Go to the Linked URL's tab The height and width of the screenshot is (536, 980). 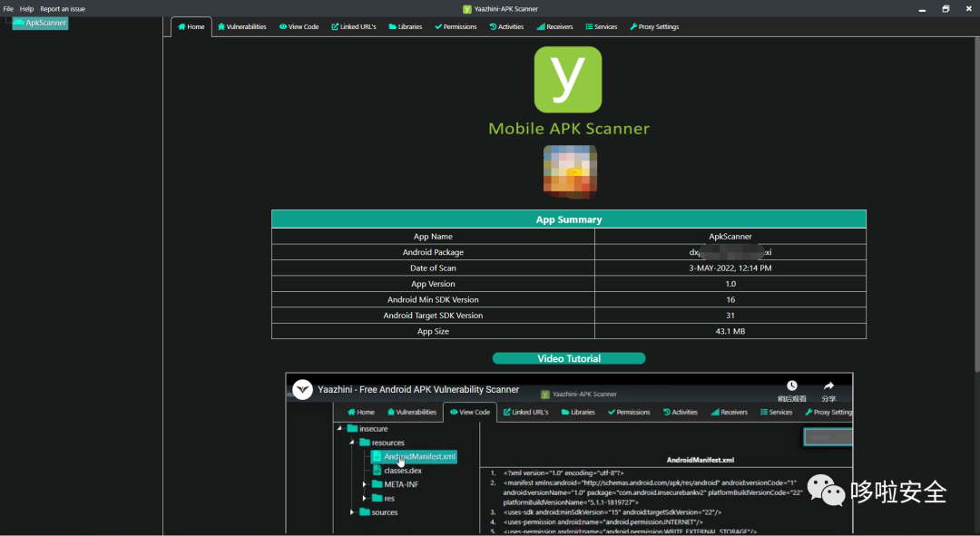click(354, 27)
